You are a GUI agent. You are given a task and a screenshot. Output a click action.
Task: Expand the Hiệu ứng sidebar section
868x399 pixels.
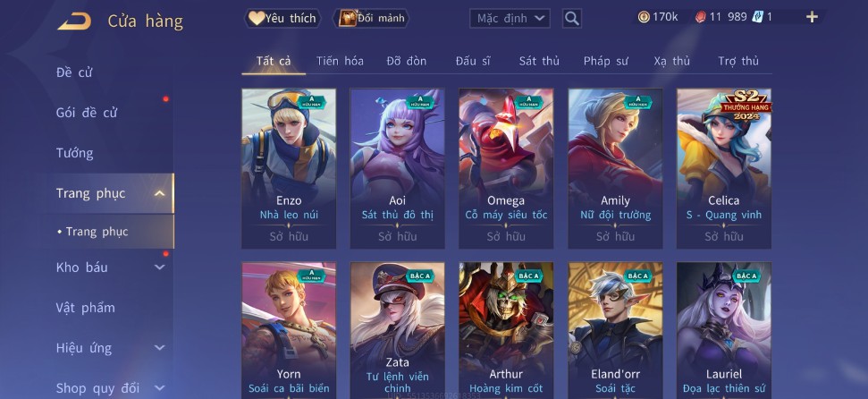tap(159, 347)
